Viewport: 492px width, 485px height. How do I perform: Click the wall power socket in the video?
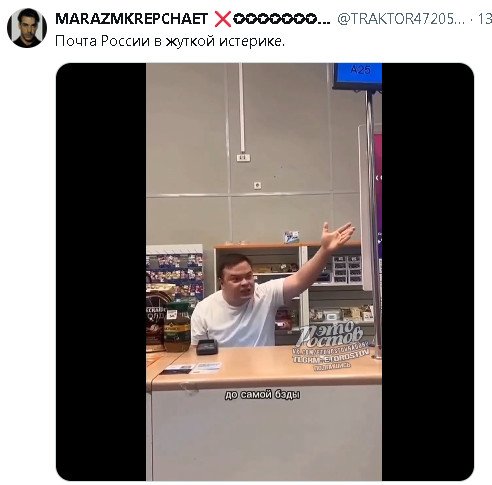(x=257, y=185)
